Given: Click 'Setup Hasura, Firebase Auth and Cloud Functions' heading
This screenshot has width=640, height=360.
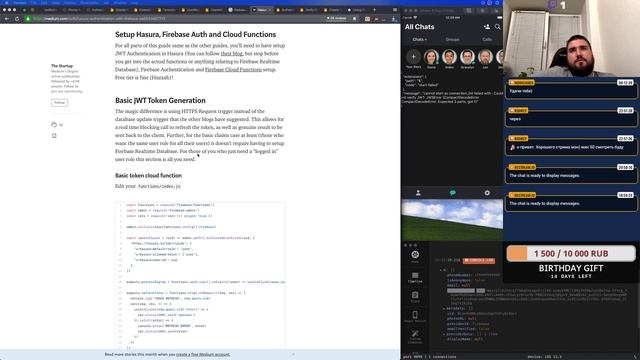Looking at the screenshot, I should point(196,34).
